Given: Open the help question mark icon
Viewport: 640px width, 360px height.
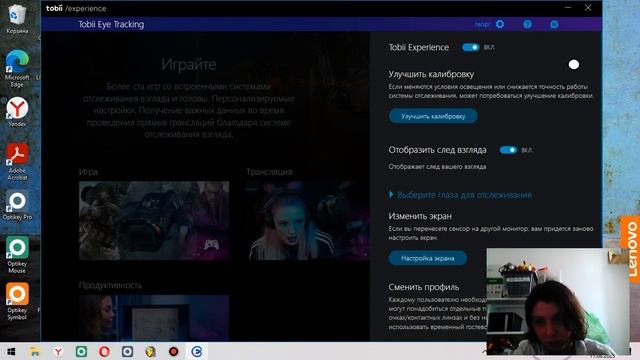Looking at the screenshot, I should pos(527,24).
